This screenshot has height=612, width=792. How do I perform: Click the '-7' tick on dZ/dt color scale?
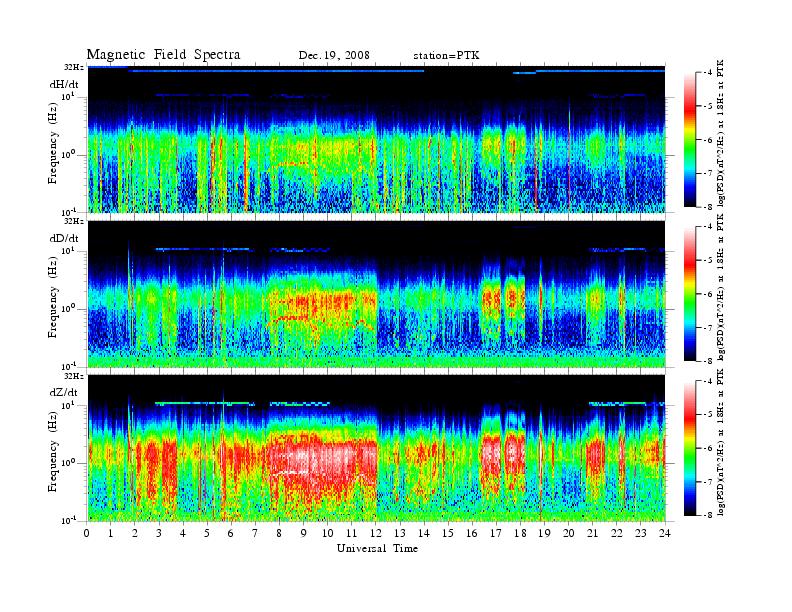[x=709, y=482]
